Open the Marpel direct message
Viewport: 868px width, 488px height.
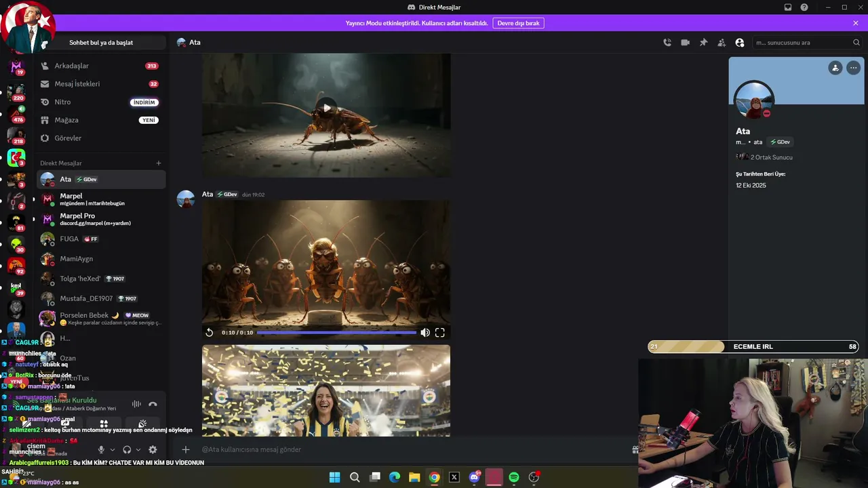[101, 199]
